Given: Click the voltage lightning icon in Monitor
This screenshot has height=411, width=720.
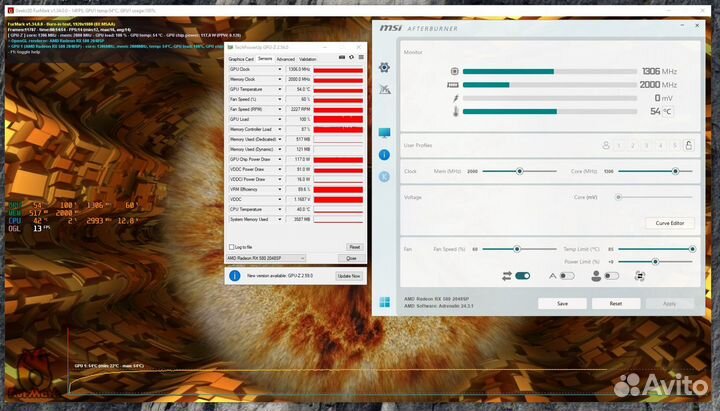Looking at the screenshot, I should tap(456, 98).
